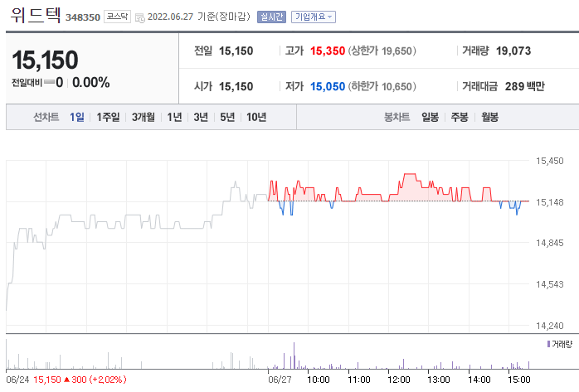Click the current price 15,150 headline
The image size is (579, 392).
pyautogui.click(x=45, y=60)
